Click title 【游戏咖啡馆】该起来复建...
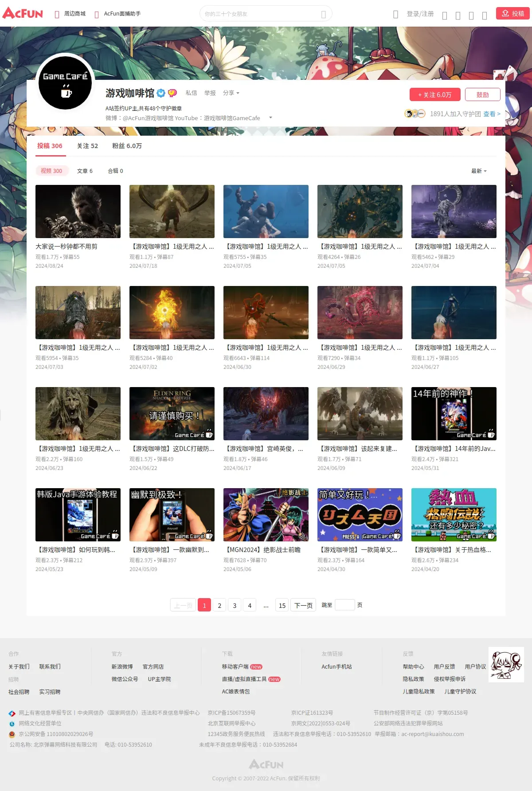The width and height of the screenshot is (532, 791). pyautogui.click(x=357, y=449)
